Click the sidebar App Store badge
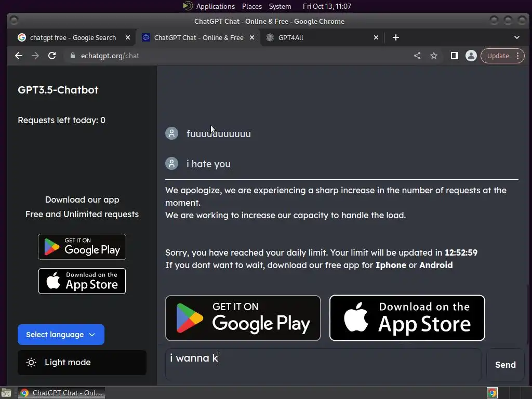Image resolution: width=532 pixels, height=399 pixels. (82, 281)
